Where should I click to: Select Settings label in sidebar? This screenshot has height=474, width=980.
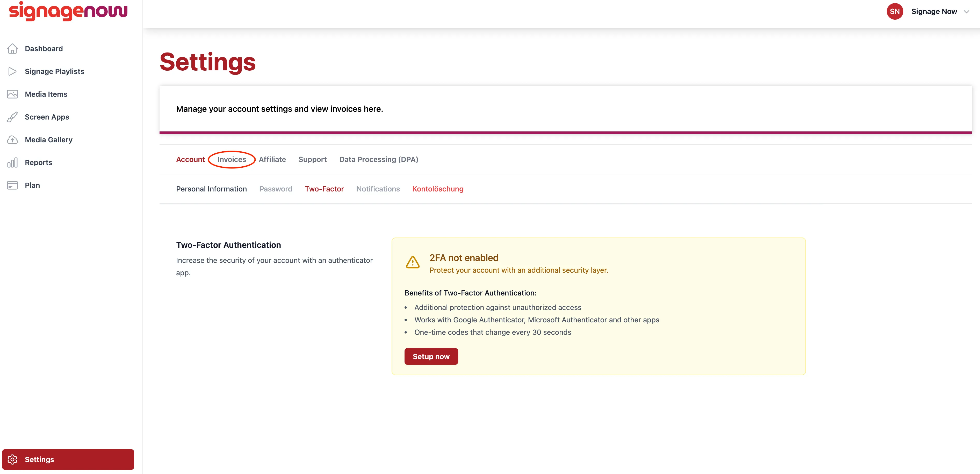pos(39,460)
